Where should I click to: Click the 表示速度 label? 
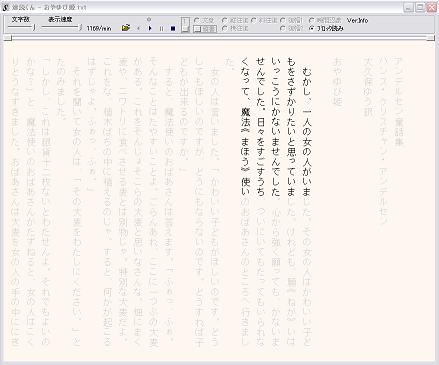[60, 19]
